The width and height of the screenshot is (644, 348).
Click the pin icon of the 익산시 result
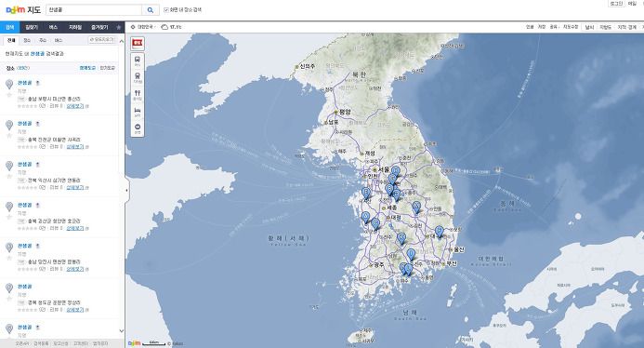click(x=9, y=167)
